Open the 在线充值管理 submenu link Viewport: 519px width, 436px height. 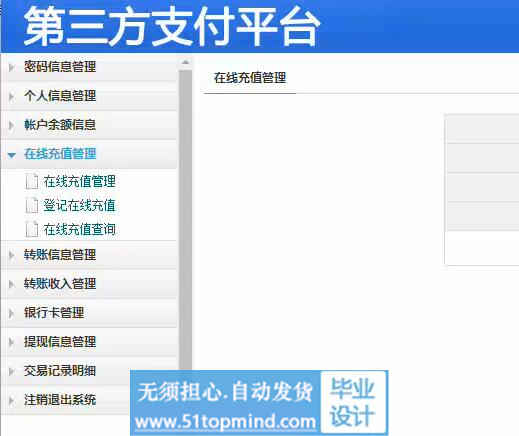pos(79,182)
